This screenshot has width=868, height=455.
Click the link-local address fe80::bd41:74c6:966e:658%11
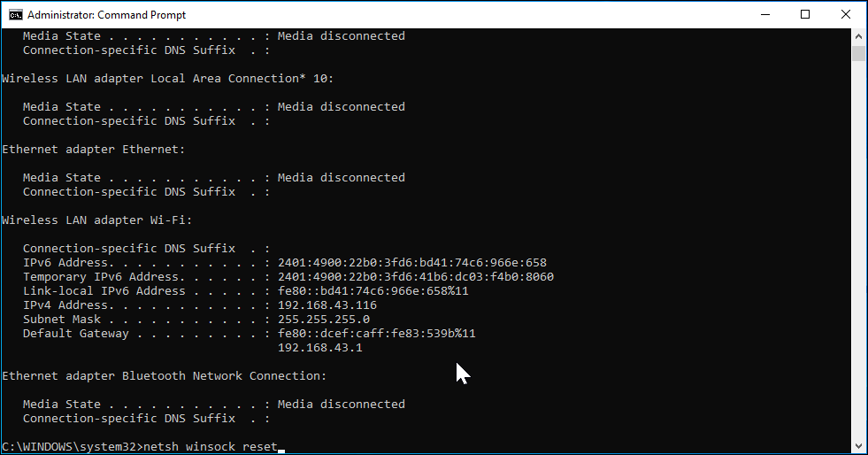click(373, 290)
